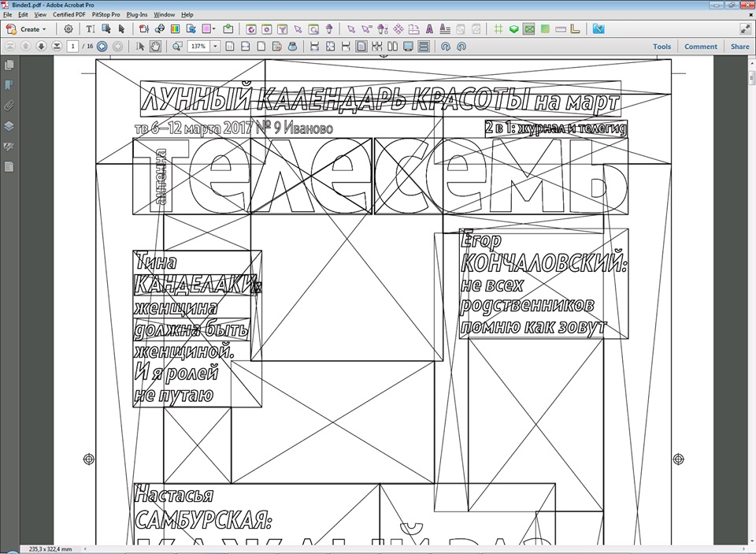Open the Signatures side panel

[9, 147]
